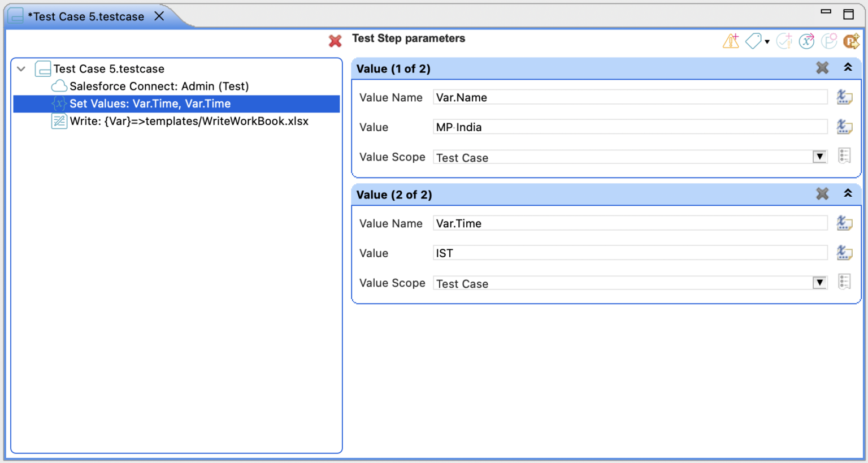Screen dimensions: 868x463
Task: Collapse the Value (1 of 2) section
Action: point(848,67)
